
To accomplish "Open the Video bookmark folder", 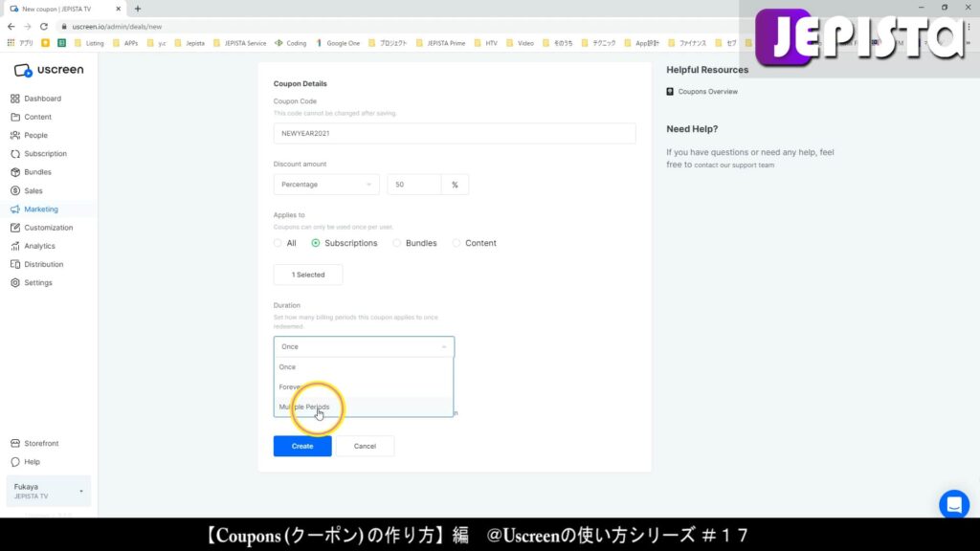I will click(x=520, y=43).
